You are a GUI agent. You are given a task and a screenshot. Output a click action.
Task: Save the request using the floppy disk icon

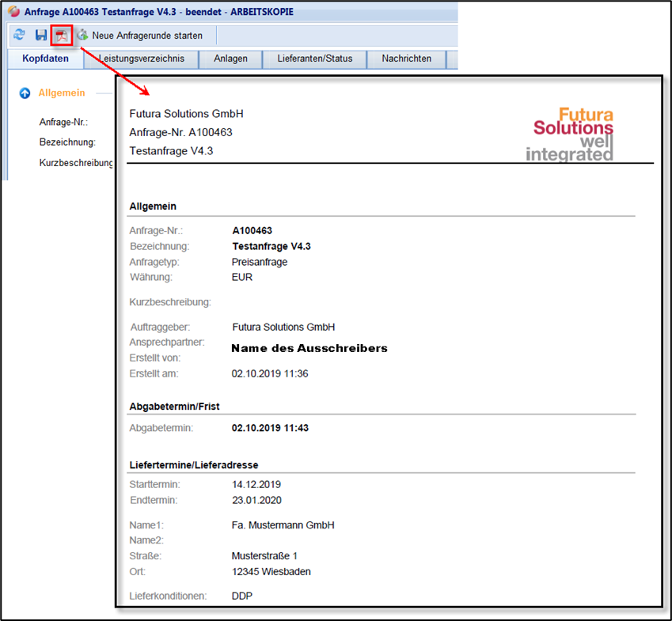[x=41, y=36]
